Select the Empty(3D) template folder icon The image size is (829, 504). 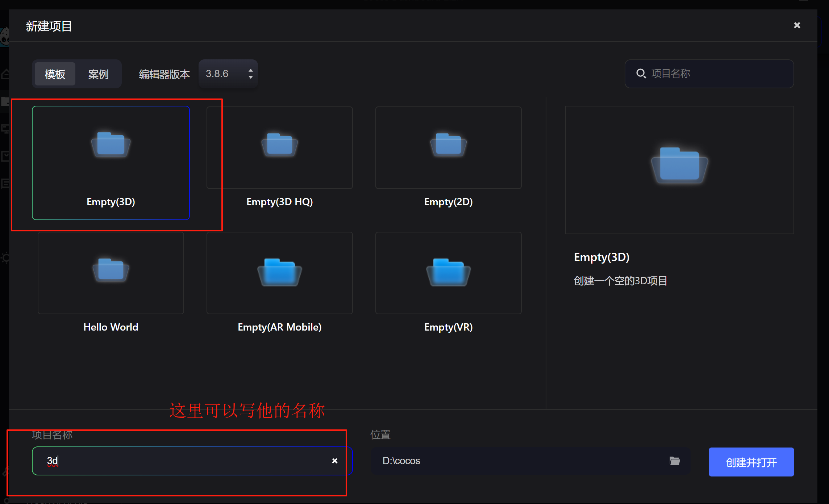pyautogui.click(x=111, y=144)
